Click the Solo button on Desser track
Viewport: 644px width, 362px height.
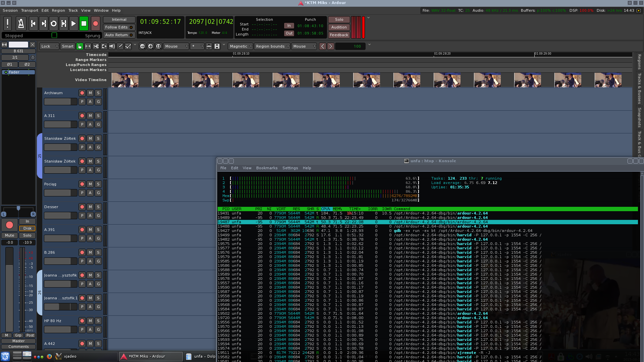pyautogui.click(x=98, y=207)
